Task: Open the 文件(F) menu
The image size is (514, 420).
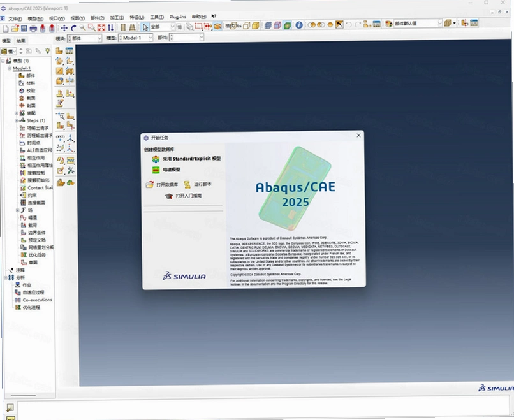Action: coord(15,19)
